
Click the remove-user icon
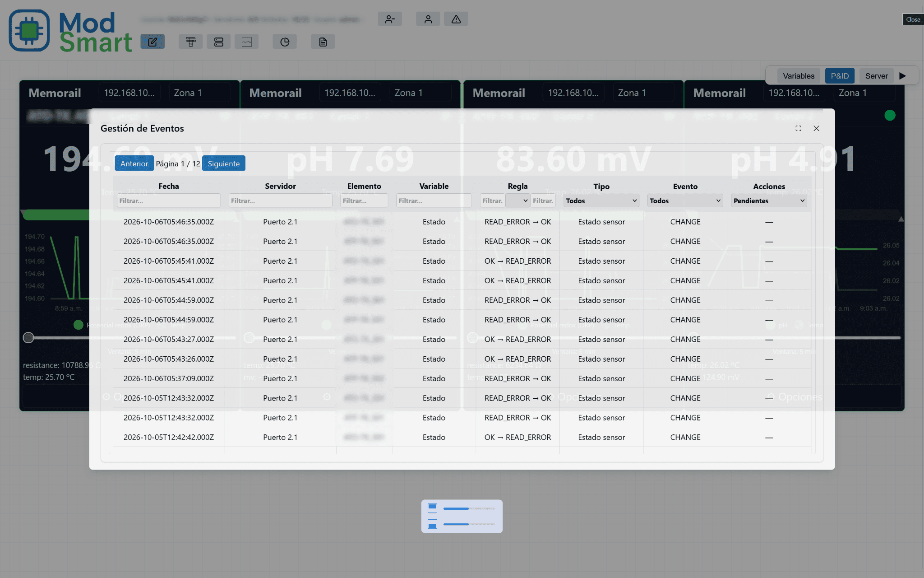[390, 19]
